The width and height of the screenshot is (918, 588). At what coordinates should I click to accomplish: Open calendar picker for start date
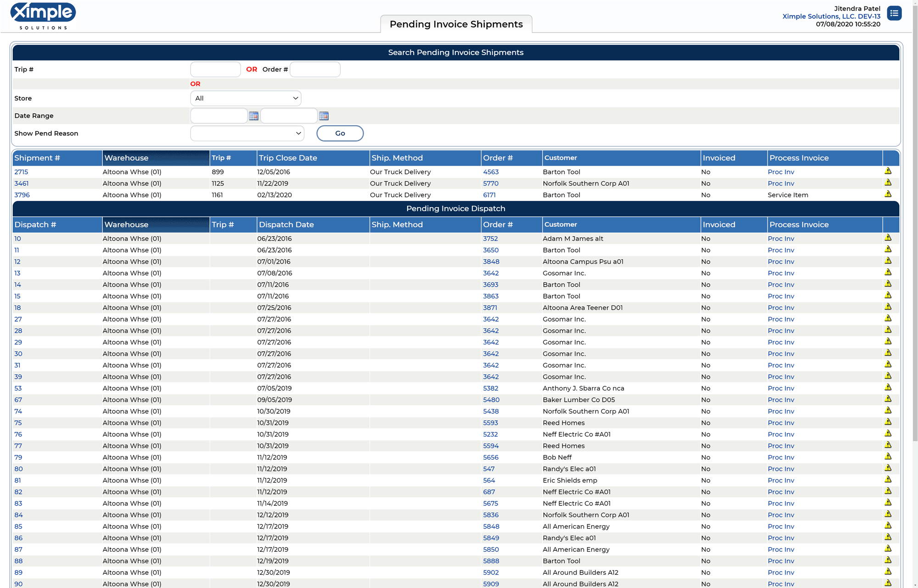(x=253, y=116)
